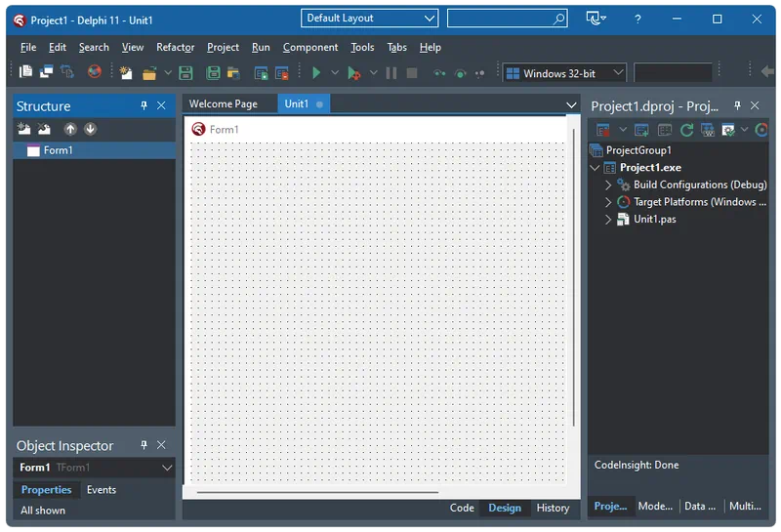781x532 pixels.
Task: Open dropdown arrow next to Open folder icon
Action: point(168,73)
